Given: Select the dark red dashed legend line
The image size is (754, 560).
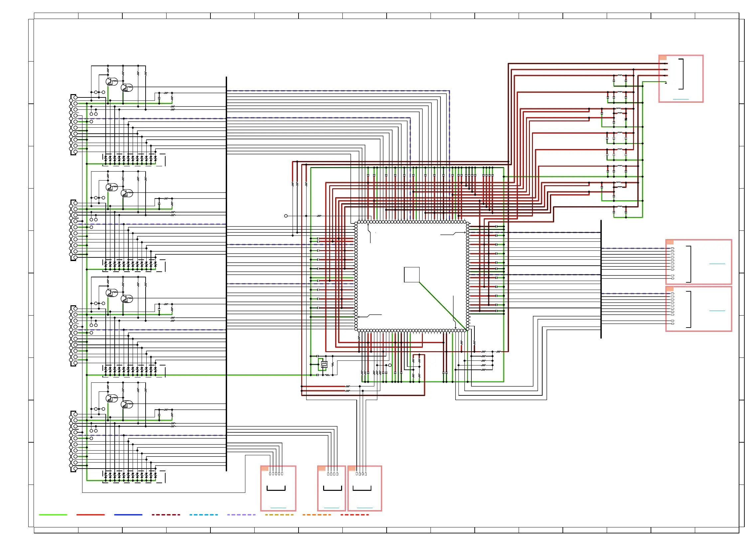Looking at the screenshot, I should click(166, 514).
